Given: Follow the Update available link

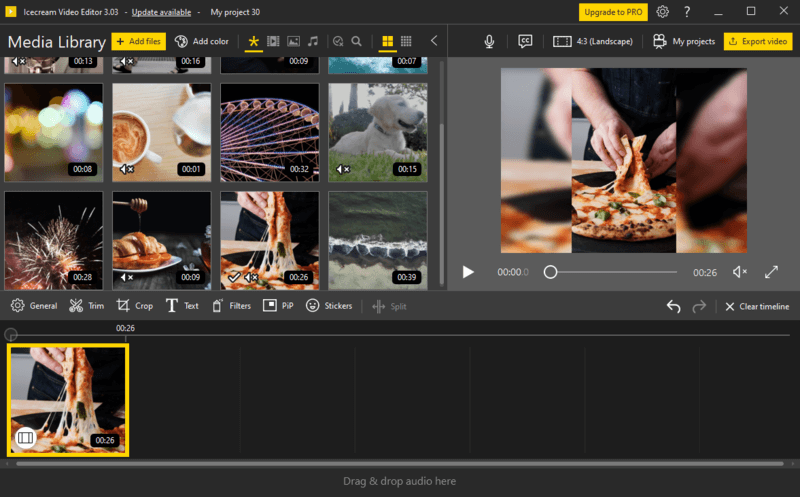Looking at the screenshot, I should pos(161,12).
